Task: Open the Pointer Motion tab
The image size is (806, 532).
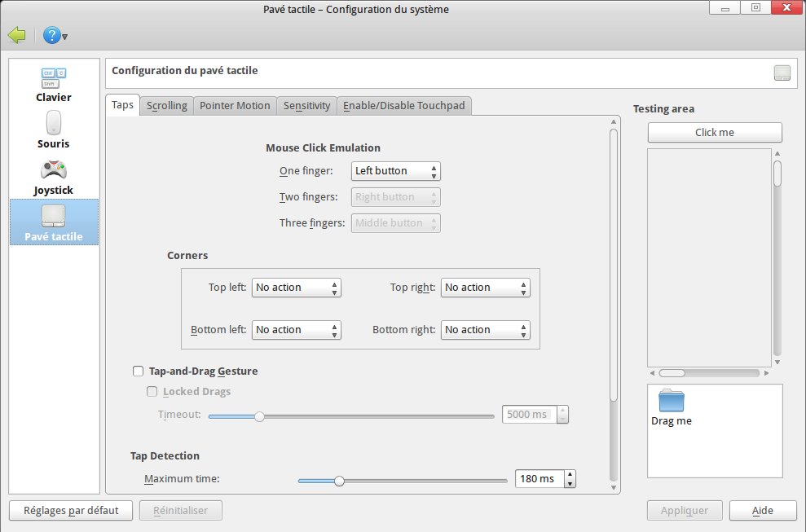Action: click(x=235, y=106)
